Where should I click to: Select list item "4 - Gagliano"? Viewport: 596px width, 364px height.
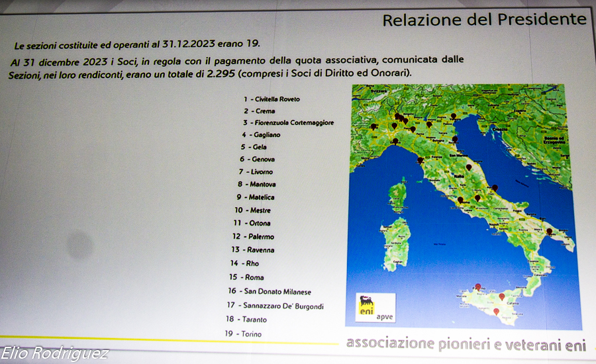point(261,134)
